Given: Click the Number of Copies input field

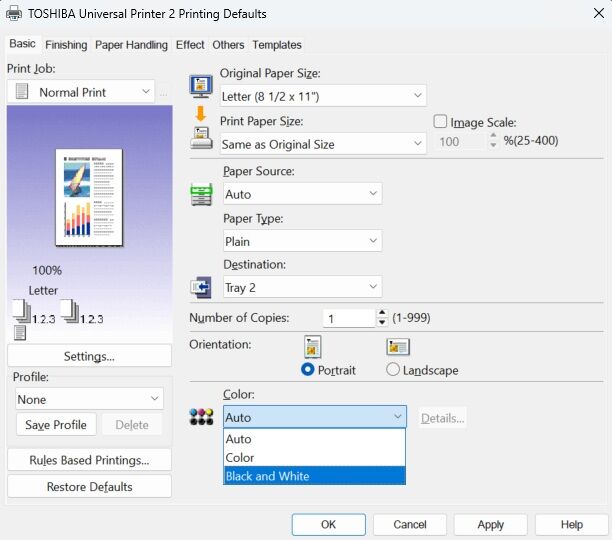Looking at the screenshot, I should [x=348, y=318].
